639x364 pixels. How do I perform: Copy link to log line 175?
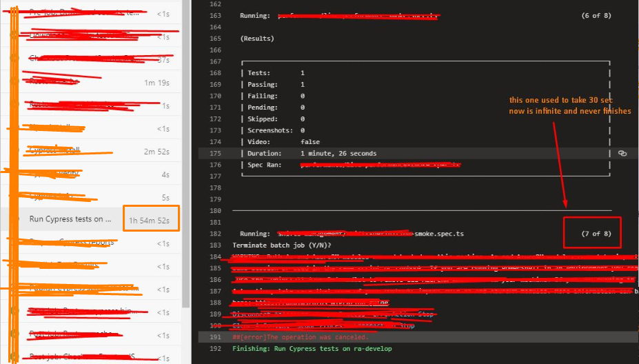[x=622, y=153]
